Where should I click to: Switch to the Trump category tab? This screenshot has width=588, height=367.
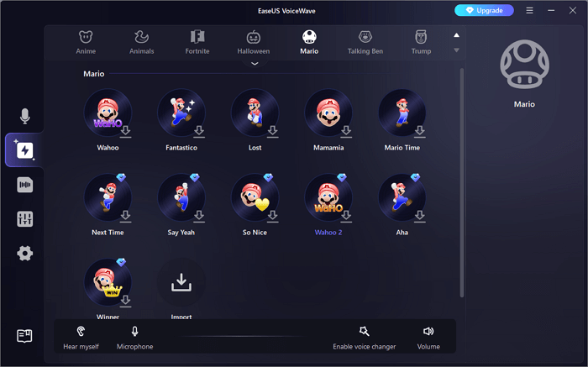[x=421, y=42]
